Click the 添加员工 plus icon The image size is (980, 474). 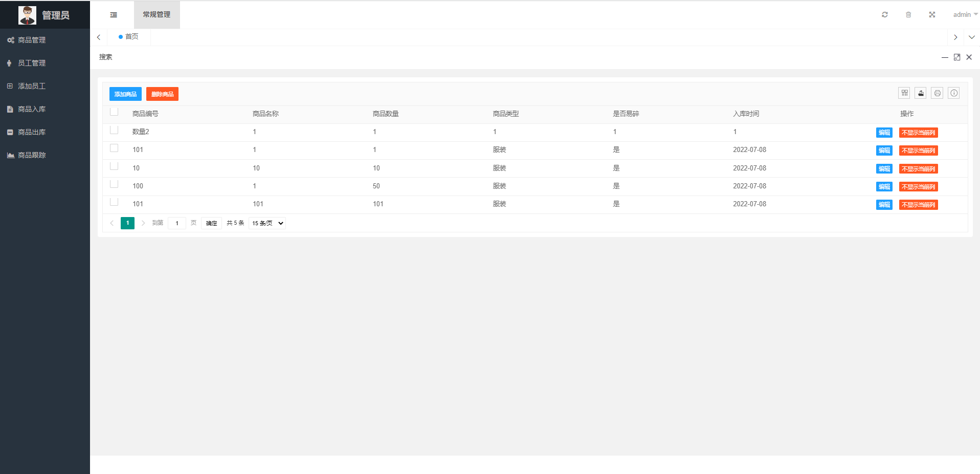coord(10,86)
